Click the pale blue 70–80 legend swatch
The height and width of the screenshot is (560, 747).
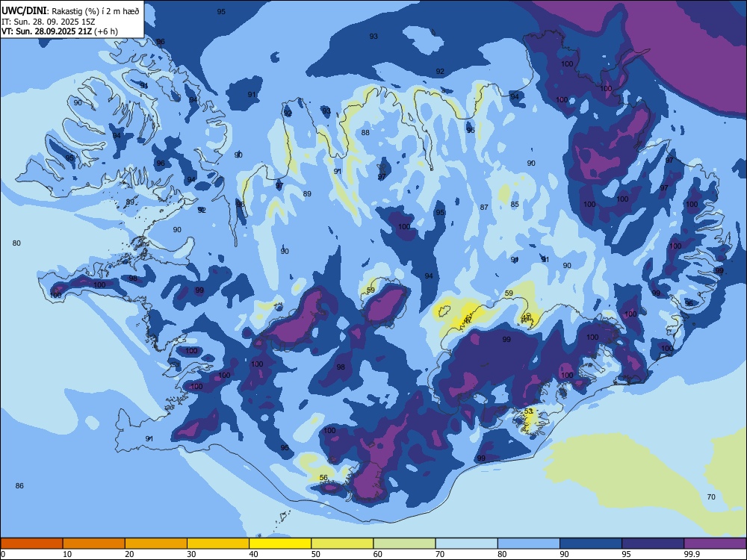click(x=466, y=544)
